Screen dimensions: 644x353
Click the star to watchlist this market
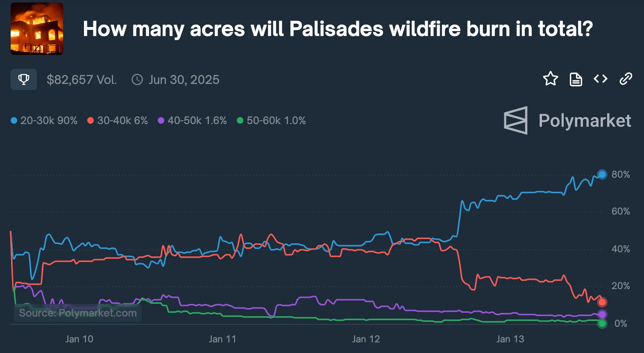coord(551,79)
